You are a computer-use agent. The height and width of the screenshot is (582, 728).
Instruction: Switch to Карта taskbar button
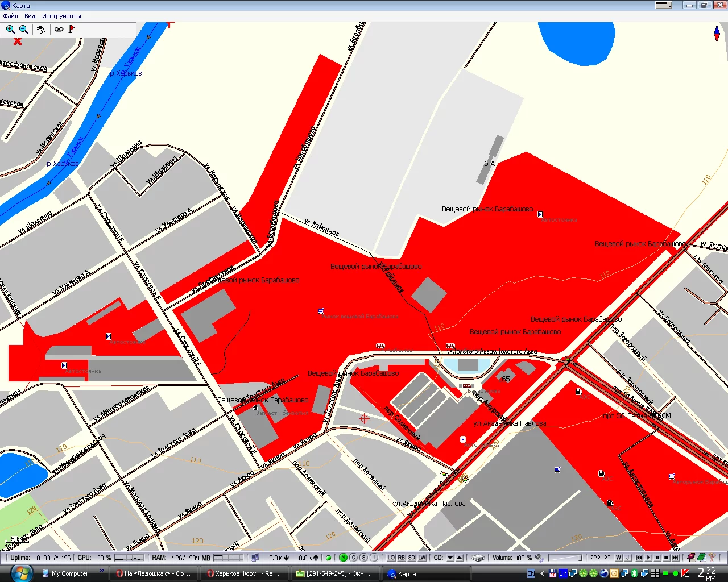pos(427,573)
